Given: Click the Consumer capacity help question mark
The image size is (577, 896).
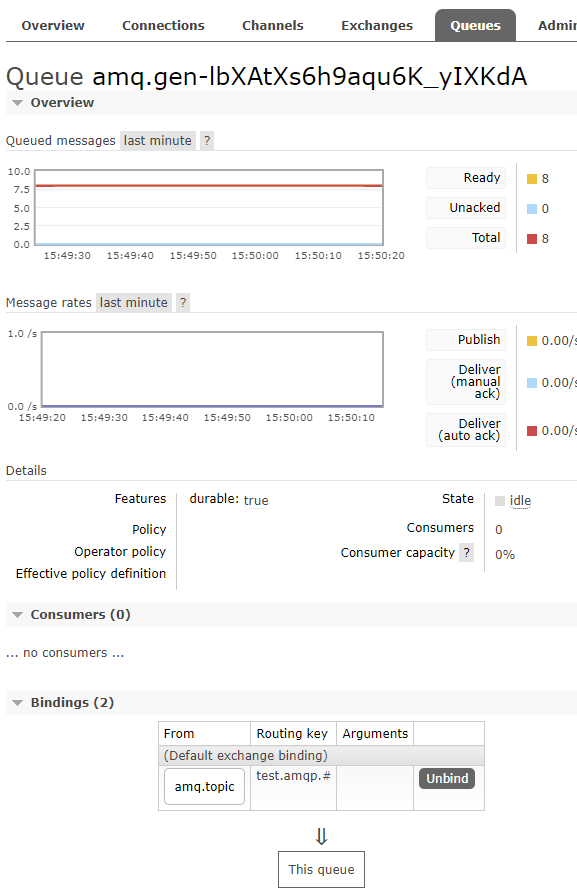Looking at the screenshot, I should (467, 553).
